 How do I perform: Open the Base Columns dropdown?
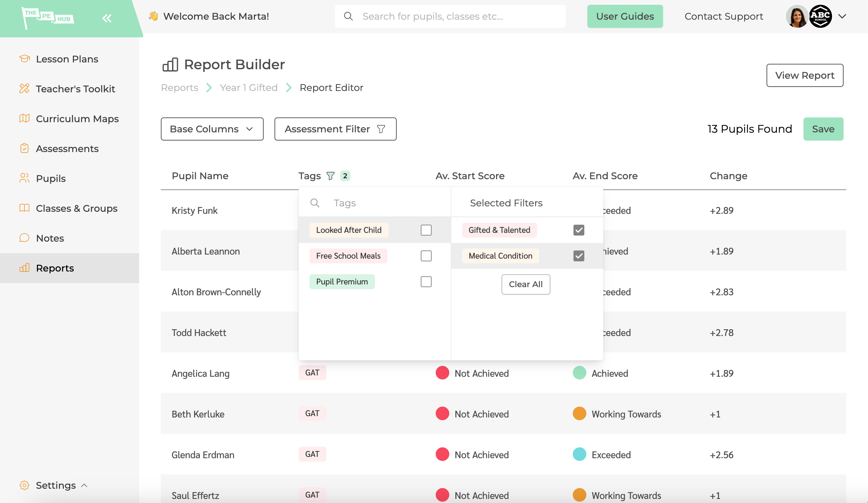click(x=211, y=129)
